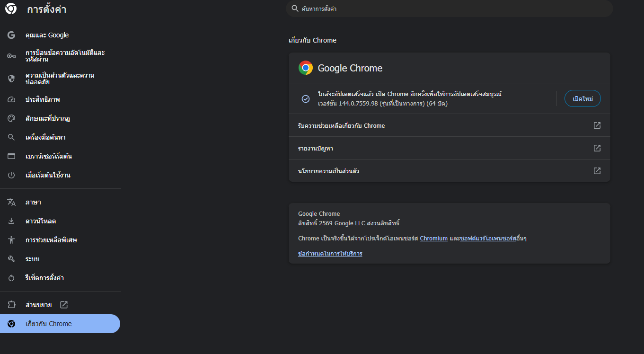Image resolution: width=644 pixels, height=354 pixels.
Task: Click the download arrow icon in sidebar
Action: click(11, 221)
